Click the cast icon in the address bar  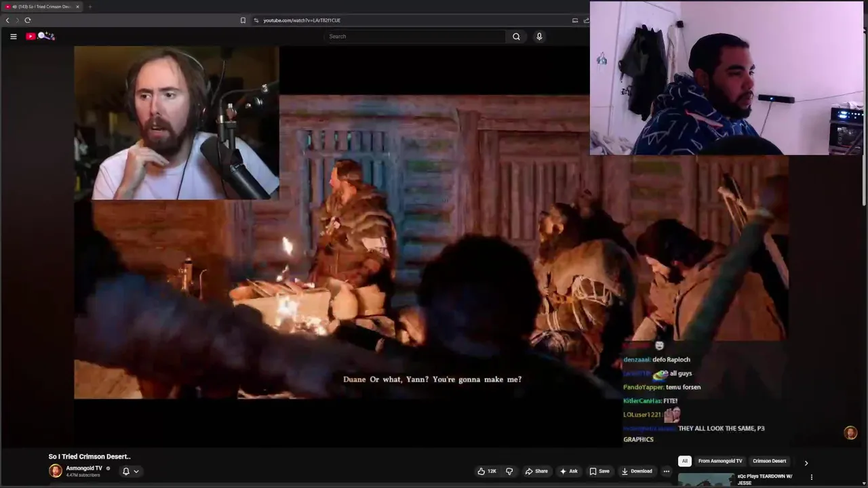(575, 20)
